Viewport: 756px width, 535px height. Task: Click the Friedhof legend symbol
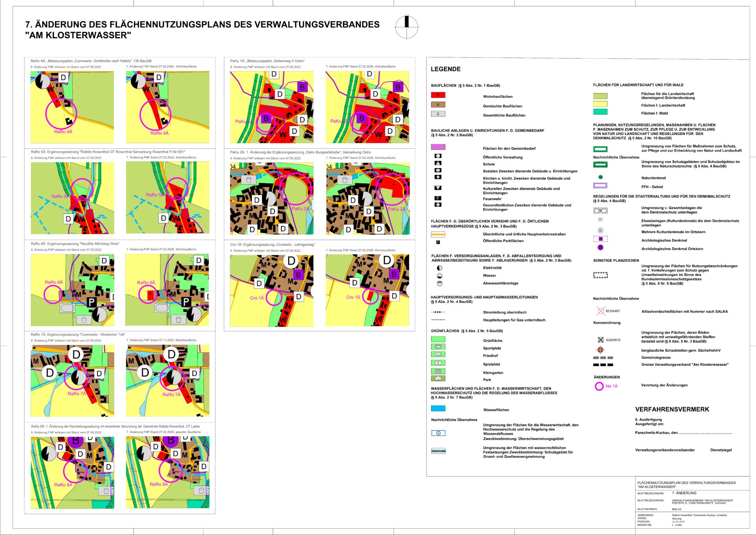(438, 354)
